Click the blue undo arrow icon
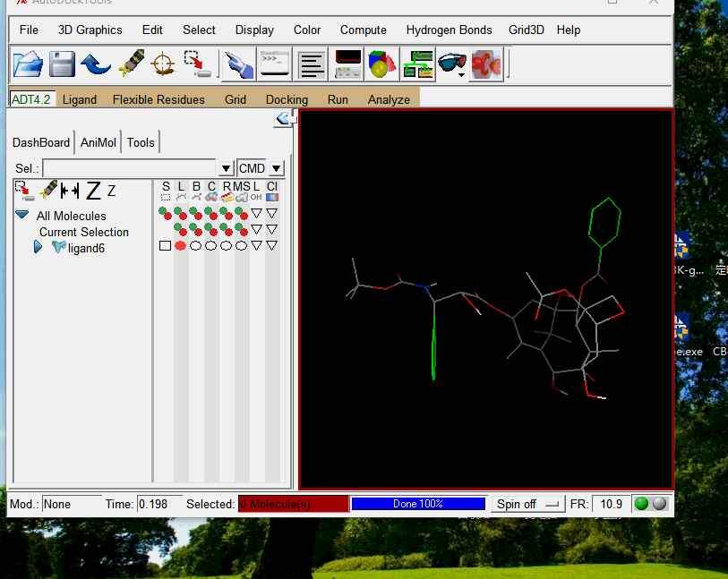728x579 pixels. click(x=95, y=64)
